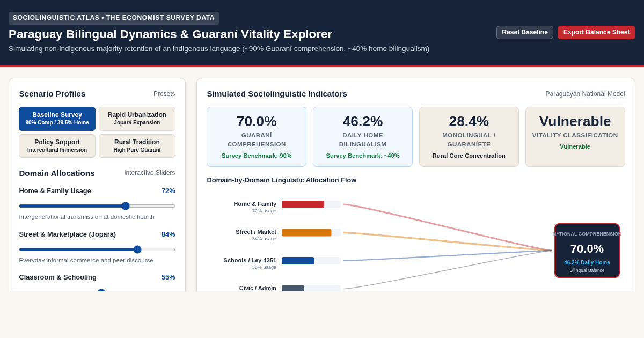Click the blue Schools / Ley 4251 bar

click(x=298, y=261)
